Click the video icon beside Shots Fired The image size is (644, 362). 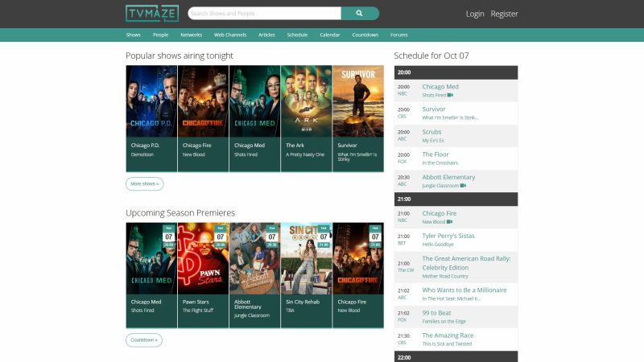pyautogui.click(x=450, y=95)
